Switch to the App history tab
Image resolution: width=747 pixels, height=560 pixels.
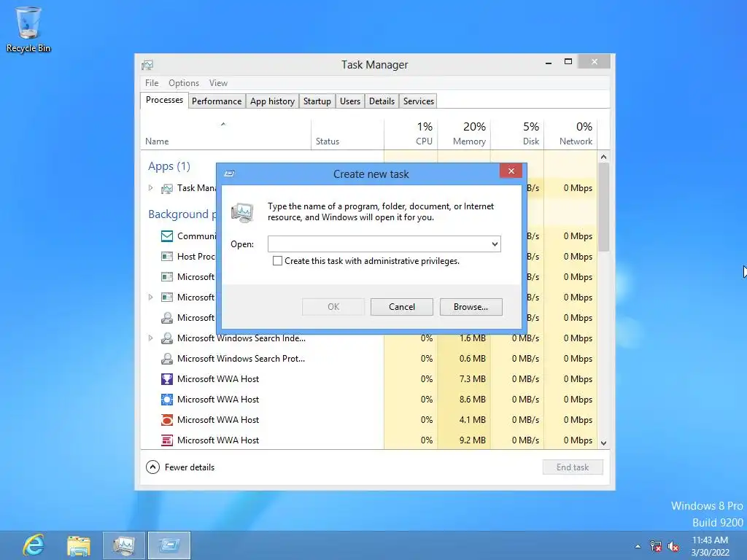coord(273,101)
